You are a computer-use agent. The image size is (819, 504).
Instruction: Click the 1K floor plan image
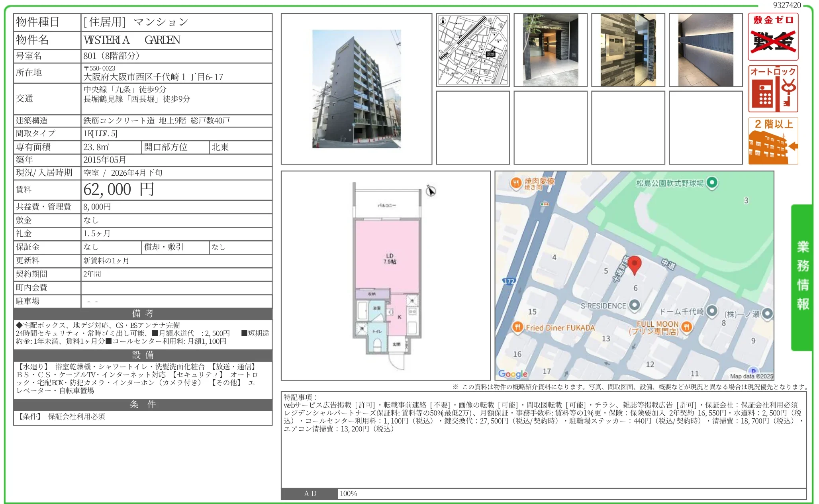click(386, 276)
